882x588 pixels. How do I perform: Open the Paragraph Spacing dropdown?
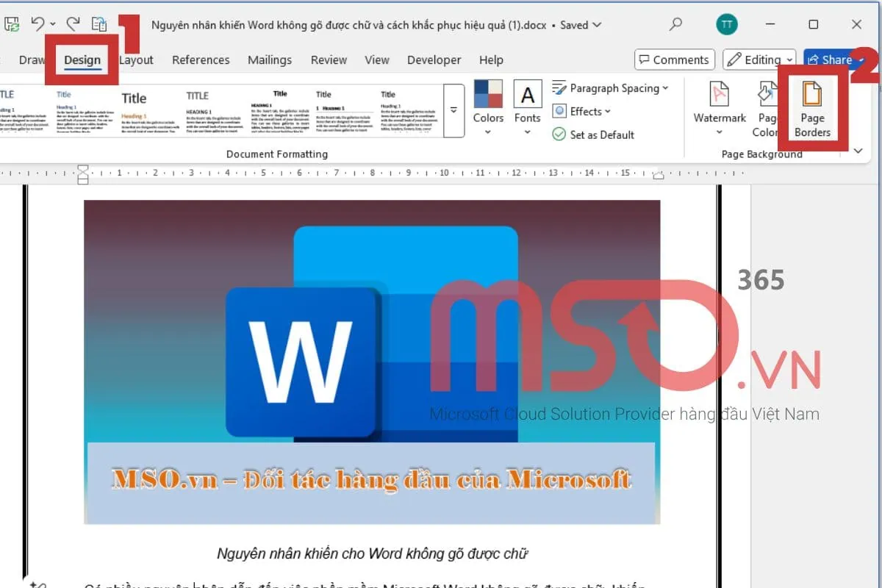click(611, 87)
